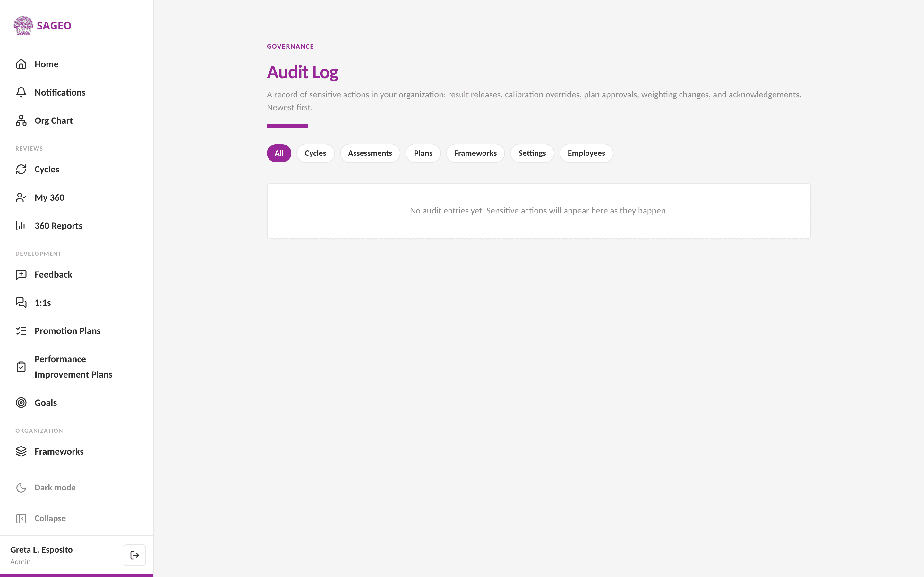Filter audit log by Employees

point(586,154)
